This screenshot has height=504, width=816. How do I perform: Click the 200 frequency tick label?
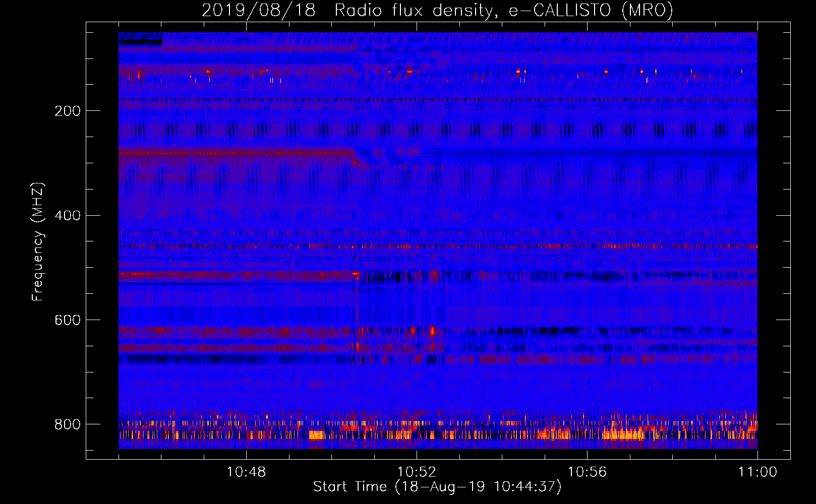[x=68, y=111]
